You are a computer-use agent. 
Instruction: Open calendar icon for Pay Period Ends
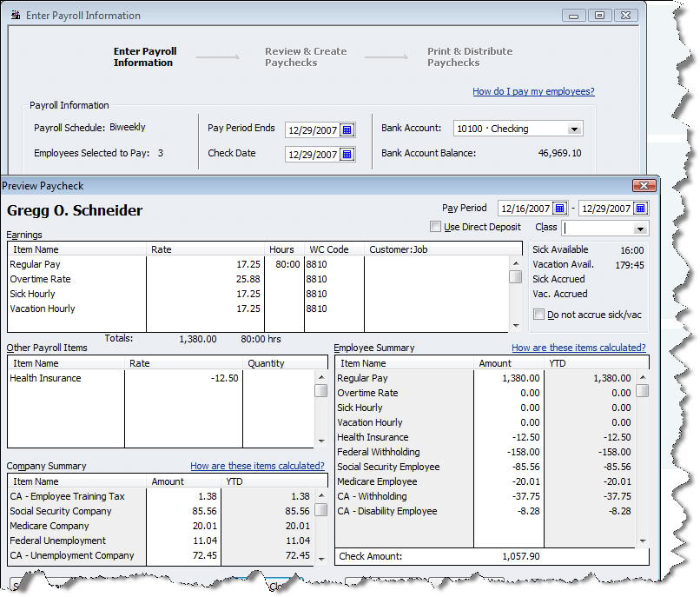347,129
